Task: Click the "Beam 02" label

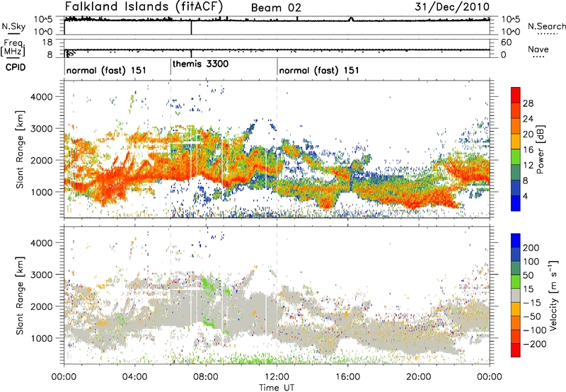Action: (x=276, y=8)
